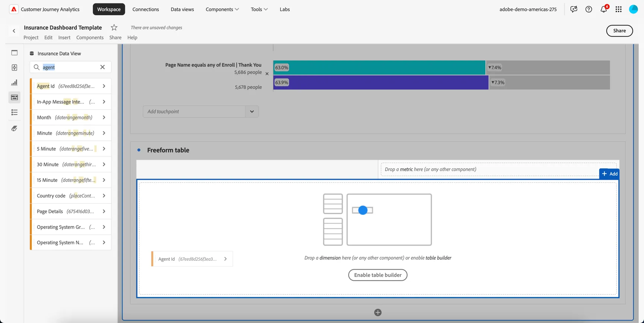Remove the Enroll Thank You touchpoint

267,74
